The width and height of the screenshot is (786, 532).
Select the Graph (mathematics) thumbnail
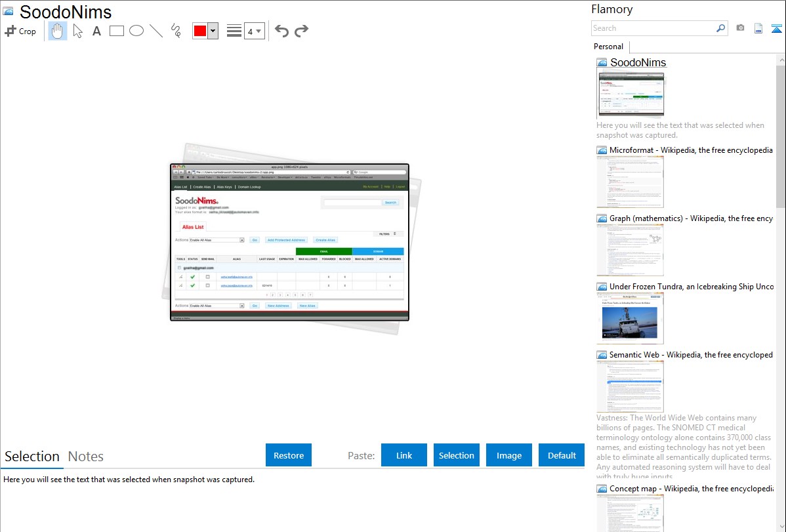[630, 250]
